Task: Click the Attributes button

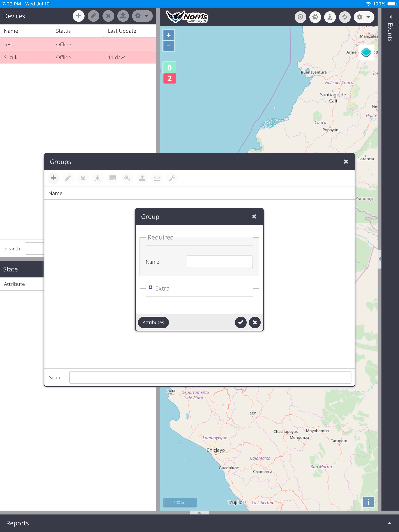Action: [x=153, y=322]
